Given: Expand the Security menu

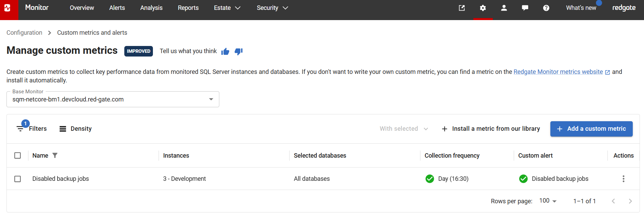Looking at the screenshot, I should click(272, 8).
